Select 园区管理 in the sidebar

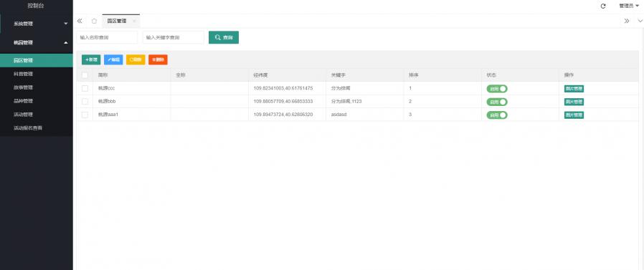(x=37, y=60)
